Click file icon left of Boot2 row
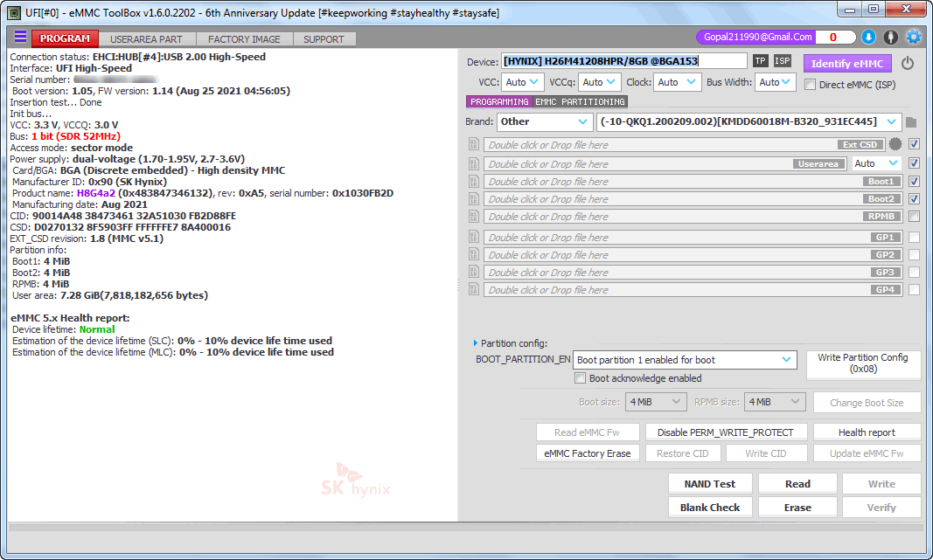The width and height of the screenshot is (933, 560). (474, 198)
